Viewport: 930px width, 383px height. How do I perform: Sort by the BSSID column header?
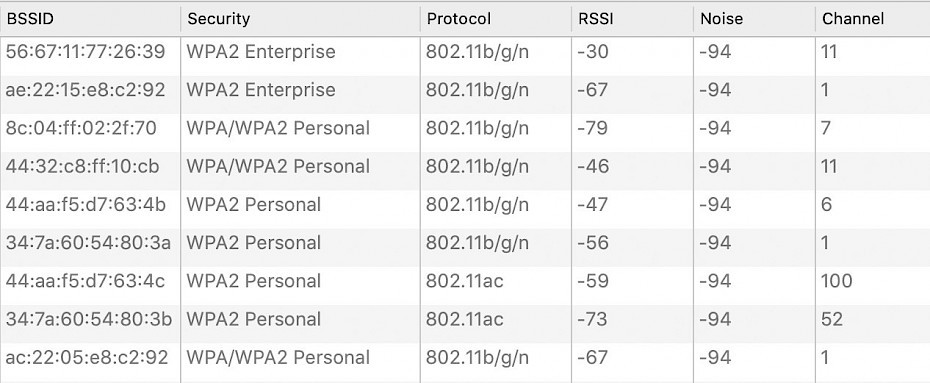(90, 19)
